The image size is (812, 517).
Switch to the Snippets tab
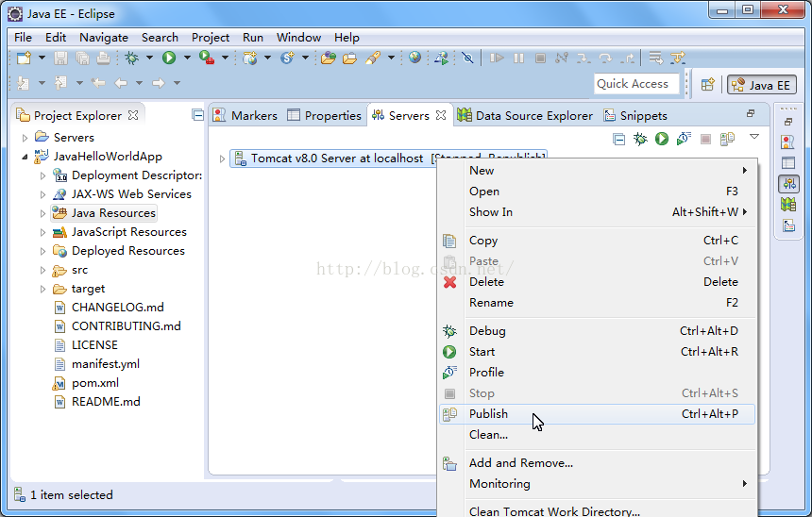tap(635, 115)
